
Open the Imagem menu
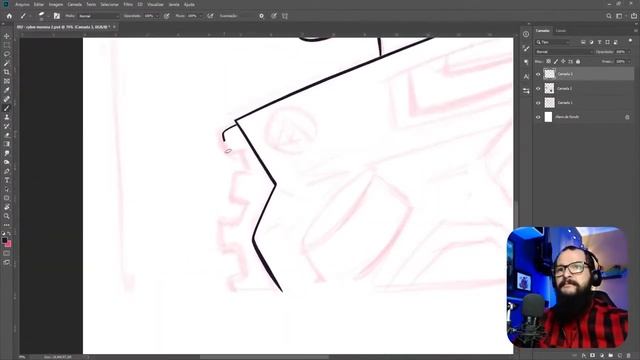click(x=56, y=4)
